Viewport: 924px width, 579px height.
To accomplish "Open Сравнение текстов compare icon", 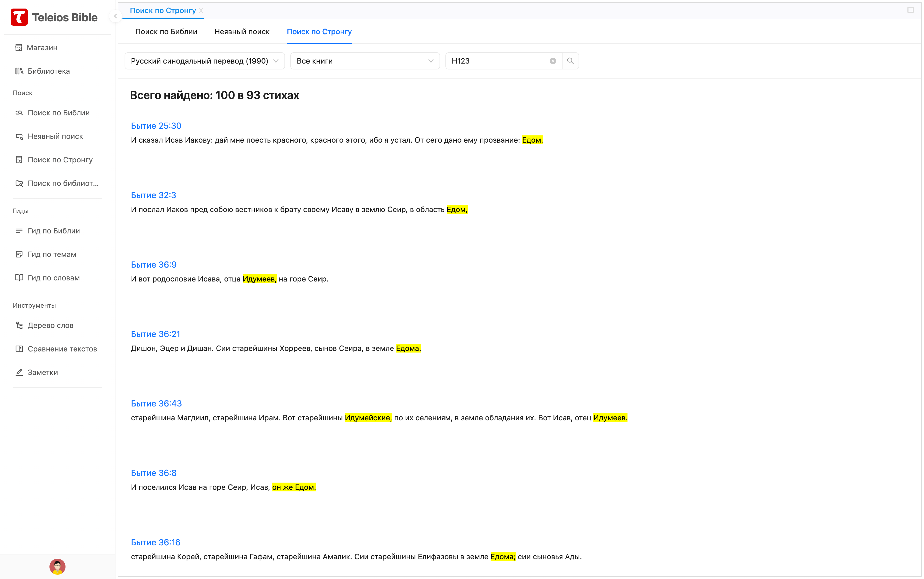I will tap(19, 349).
